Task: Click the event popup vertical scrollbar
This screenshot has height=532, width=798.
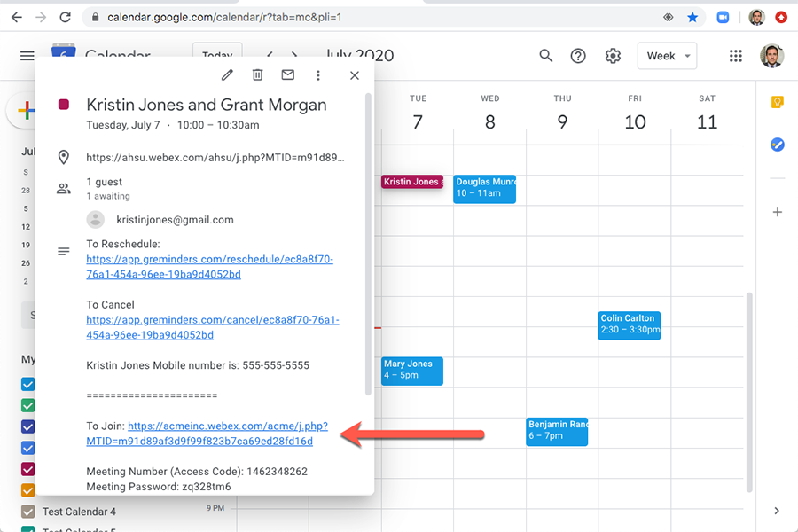Action: coord(368,244)
